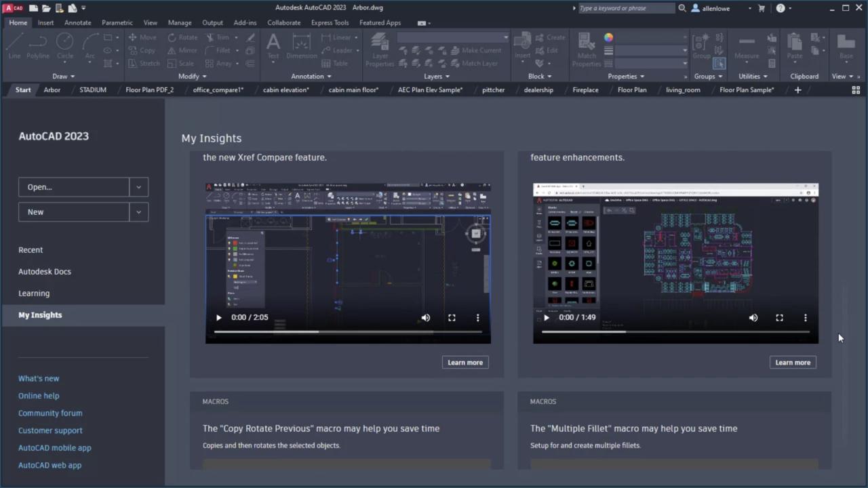Image resolution: width=868 pixels, height=488 pixels.
Task: Click Learn more under the 1:49 video
Action: (x=793, y=363)
